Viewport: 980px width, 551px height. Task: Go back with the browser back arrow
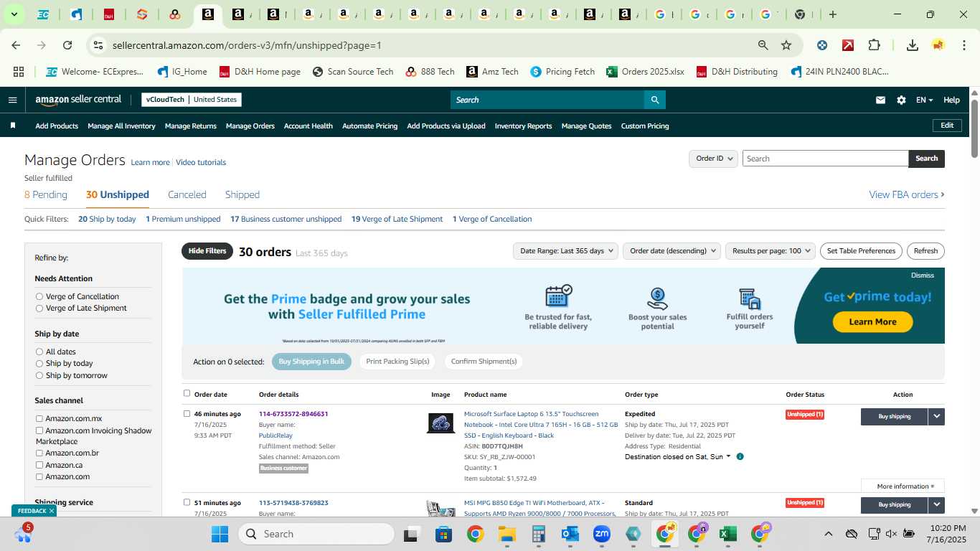pyautogui.click(x=16, y=45)
